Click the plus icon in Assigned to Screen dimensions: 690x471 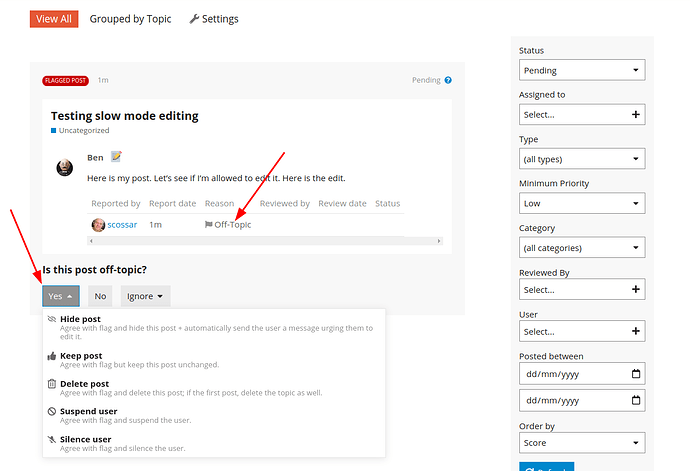[635, 114]
